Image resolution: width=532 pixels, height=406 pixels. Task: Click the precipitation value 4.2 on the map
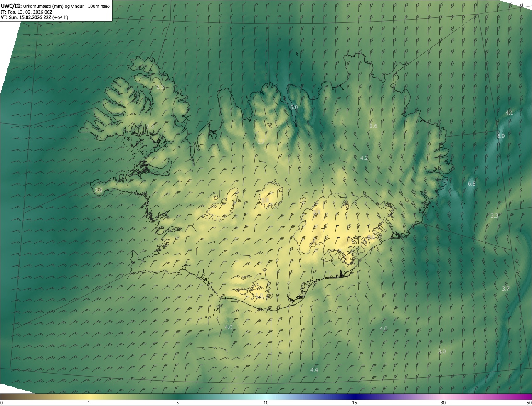pos(364,158)
